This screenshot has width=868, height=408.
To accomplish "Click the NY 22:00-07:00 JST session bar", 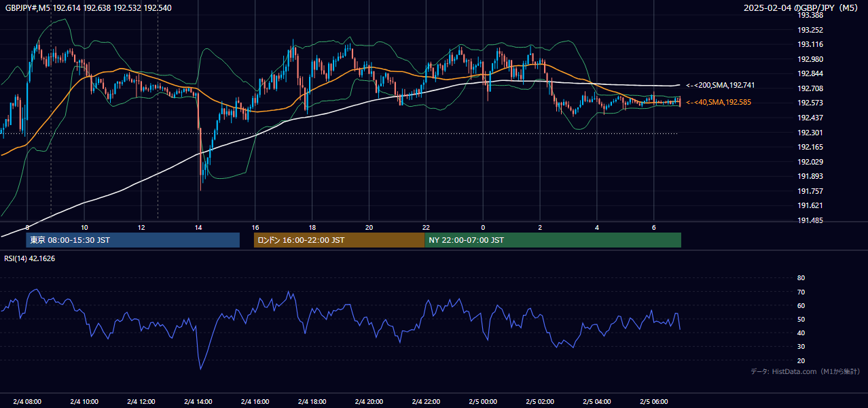I will [553, 240].
